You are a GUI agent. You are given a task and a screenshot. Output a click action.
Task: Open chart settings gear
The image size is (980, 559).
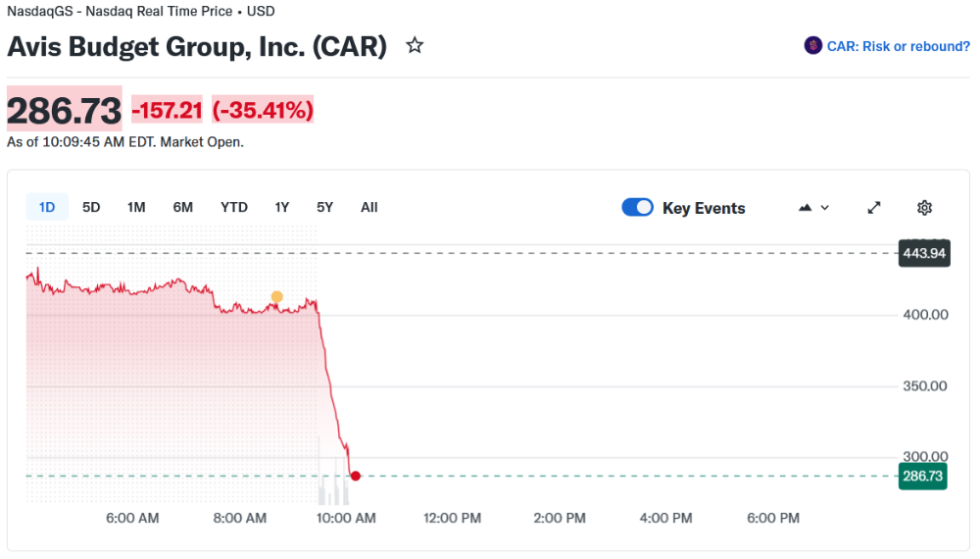(x=924, y=207)
